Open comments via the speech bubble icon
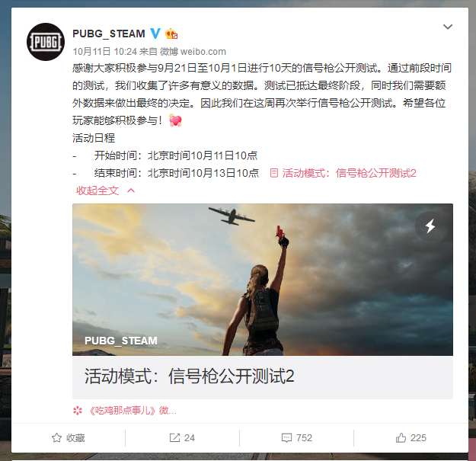This screenshot has width=476, height=461. click(x=286, y=438)
